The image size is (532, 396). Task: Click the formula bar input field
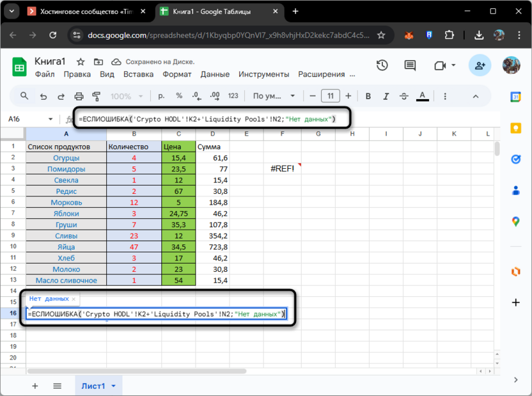[x=192, y=118]
